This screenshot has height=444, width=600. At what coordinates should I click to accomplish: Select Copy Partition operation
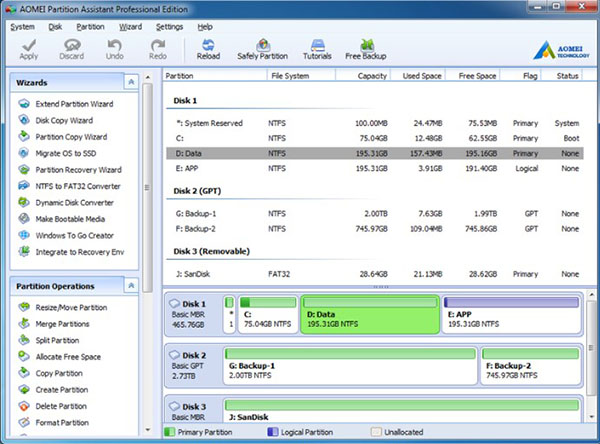tap(51, 373)
